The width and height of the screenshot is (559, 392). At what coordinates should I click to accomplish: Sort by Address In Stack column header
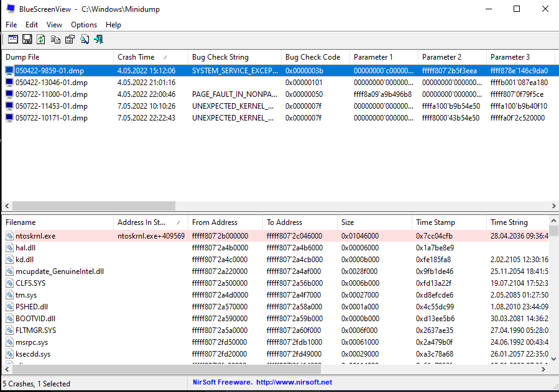pyautogui.click(x=142, y=222)
